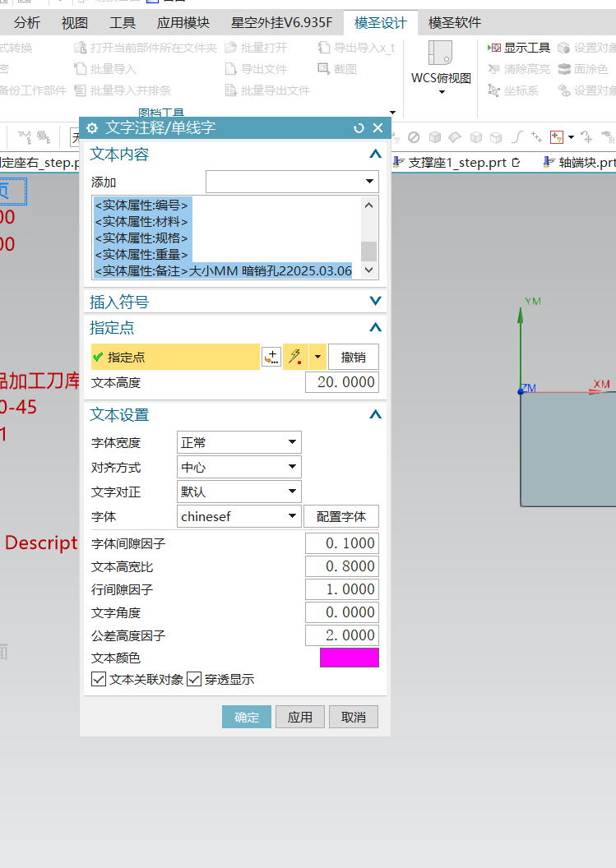Reset the dialog with the circular arrow icon
The image size is (616, 868).
359,128
